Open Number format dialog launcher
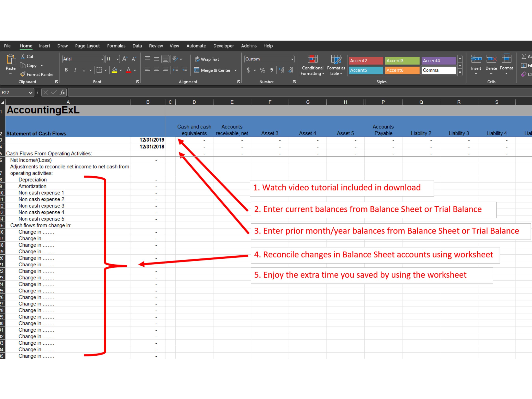Screen dimensions: 532x399 click(294, 82)
